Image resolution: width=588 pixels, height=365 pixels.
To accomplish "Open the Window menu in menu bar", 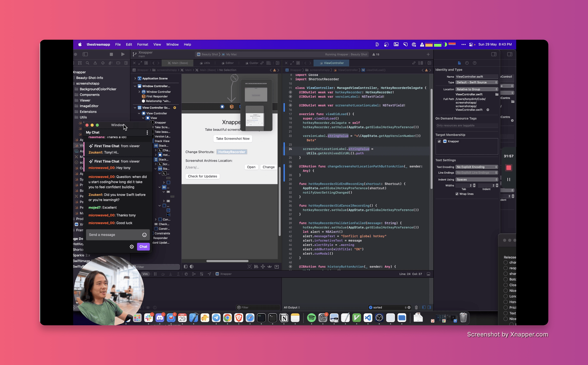I will [x=172, y=44].
